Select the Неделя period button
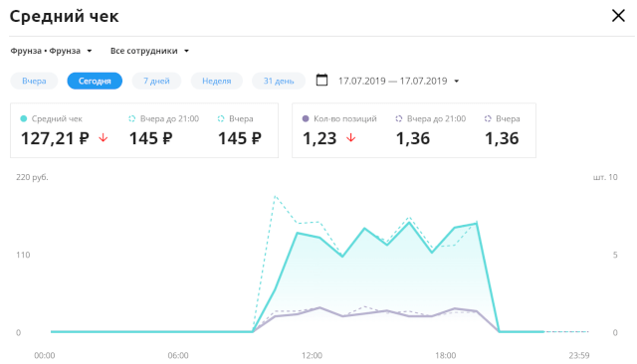The width and height of the screenshot is (637, 364). [217, 81]
